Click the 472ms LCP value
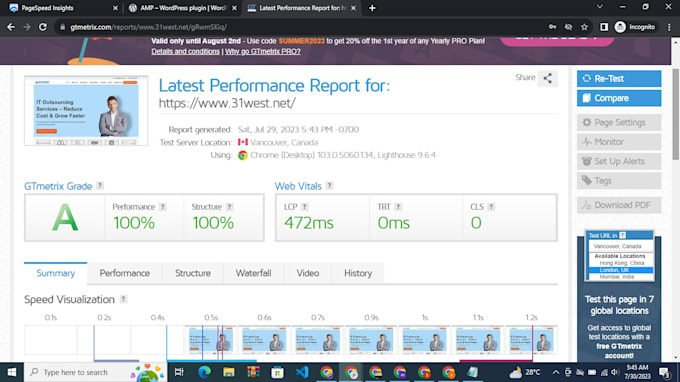 pos(309,223)
